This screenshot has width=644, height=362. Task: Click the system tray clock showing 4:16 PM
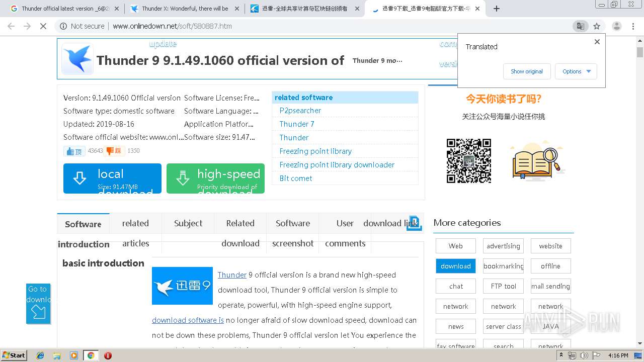click(x=618, y=355)
